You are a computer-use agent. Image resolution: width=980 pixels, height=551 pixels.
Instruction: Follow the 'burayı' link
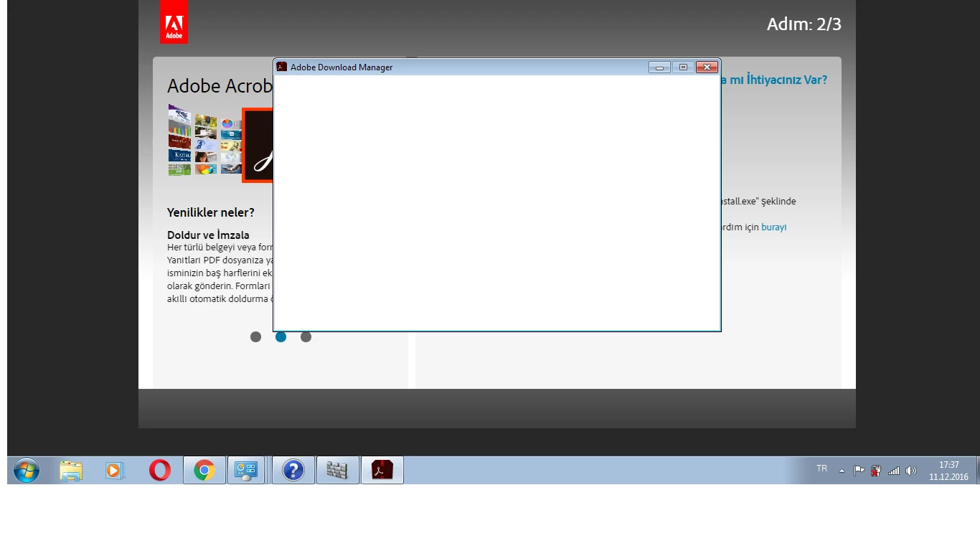(x=774, y=227)
